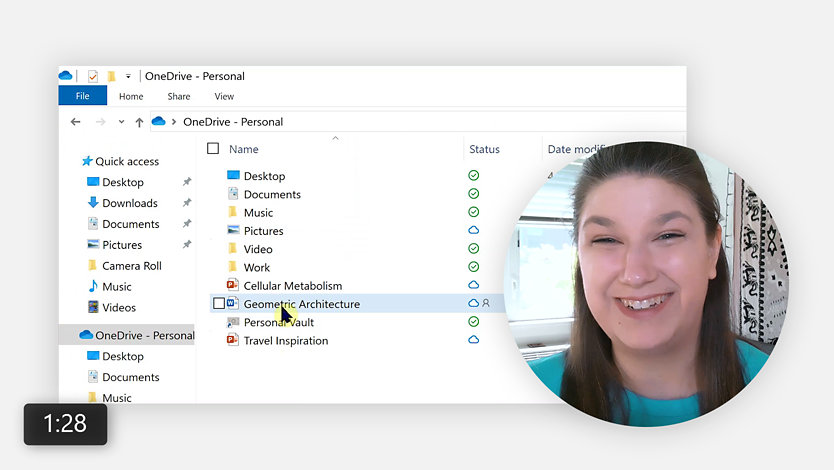
Task: Open the File ribbon tab
Action: [82, 96]
